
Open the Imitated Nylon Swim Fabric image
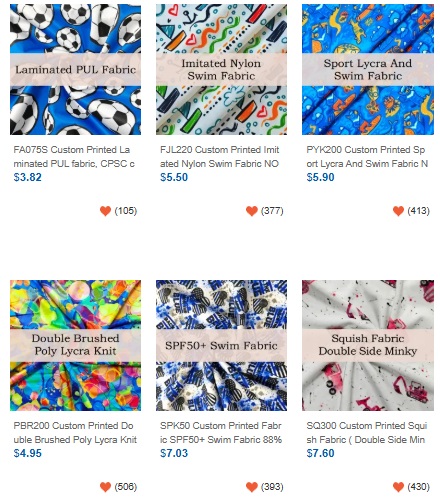coord(221,69)
